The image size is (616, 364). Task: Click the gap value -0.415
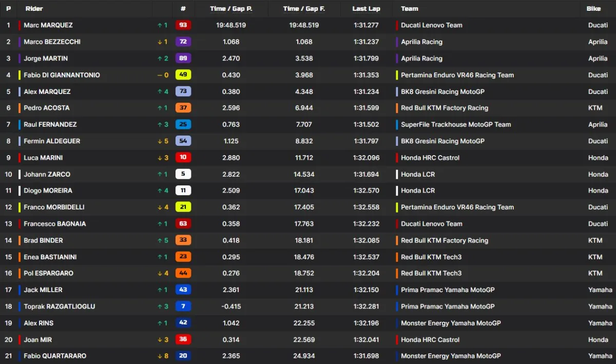point(231,306)
